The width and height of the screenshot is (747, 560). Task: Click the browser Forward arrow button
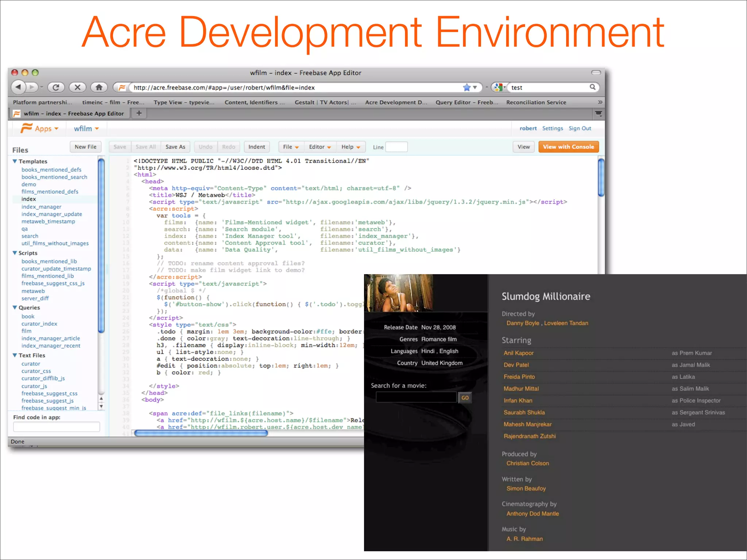[32, 87]
